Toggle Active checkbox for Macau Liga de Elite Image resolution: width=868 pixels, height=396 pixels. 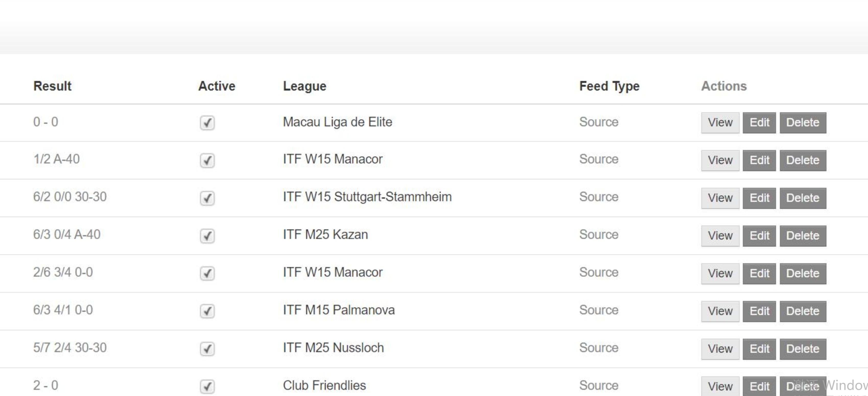pyautogui.click(x=207, y=123)
